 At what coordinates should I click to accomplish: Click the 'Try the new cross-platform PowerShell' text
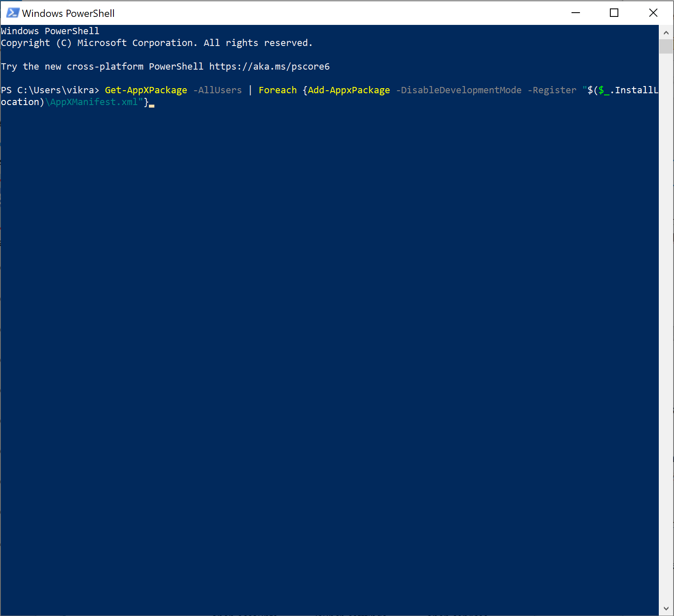coord(102,67)
